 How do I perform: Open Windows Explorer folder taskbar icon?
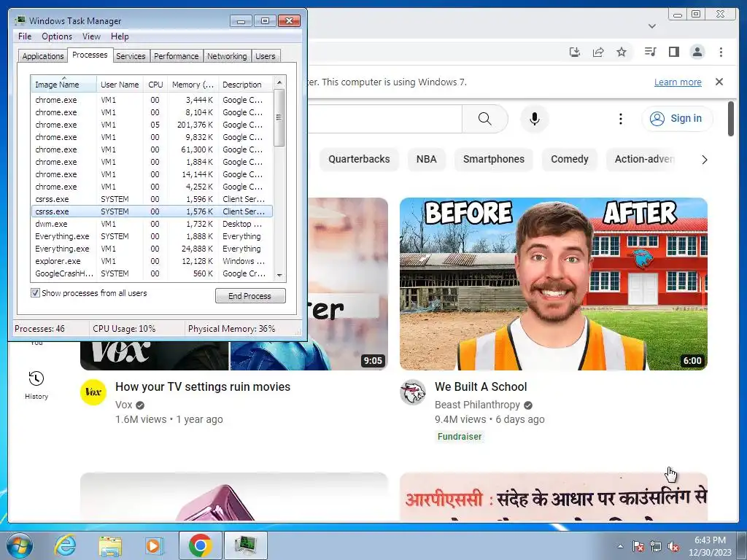tap(110, 545)
